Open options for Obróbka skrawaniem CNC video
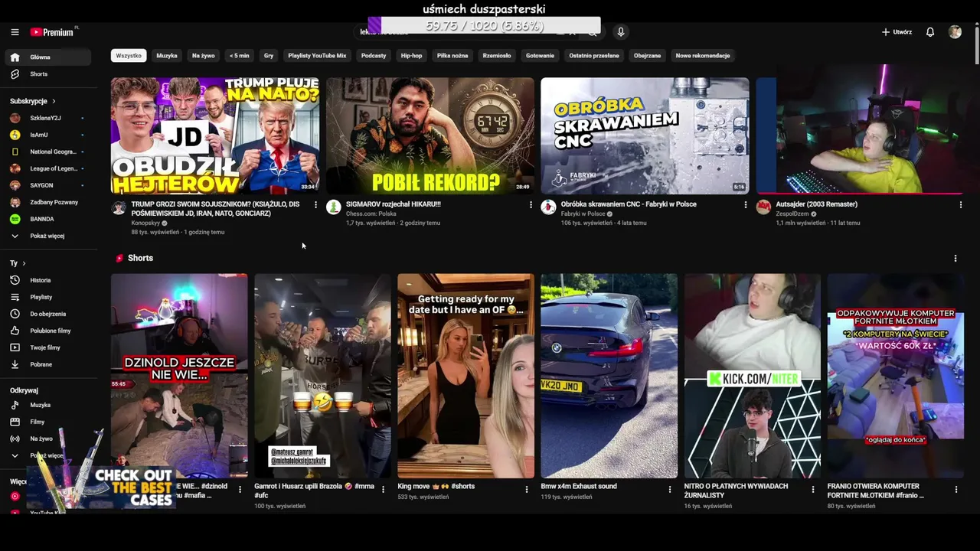The width and height of the screenshot is (980, 551). coord(746,205)
